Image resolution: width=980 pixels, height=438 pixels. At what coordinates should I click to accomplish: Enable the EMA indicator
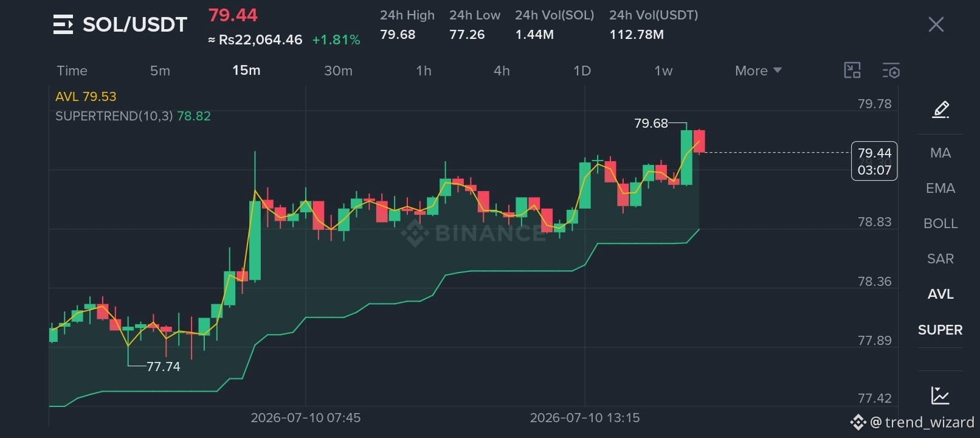tap(940, 188)
